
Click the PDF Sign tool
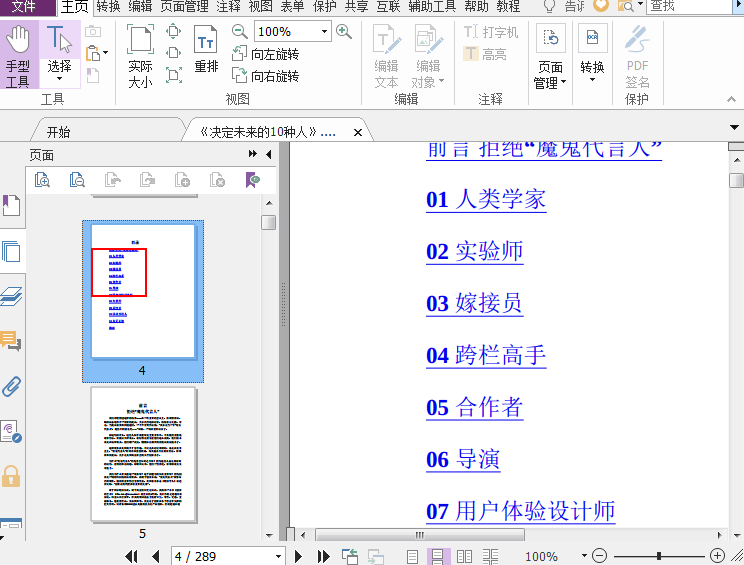tap(637, 56)
